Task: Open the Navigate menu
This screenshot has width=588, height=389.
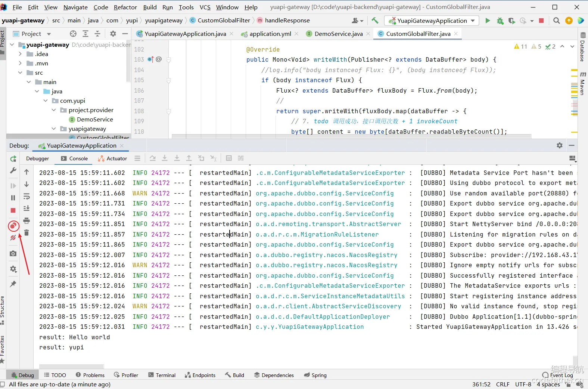Action: (75, 7)
